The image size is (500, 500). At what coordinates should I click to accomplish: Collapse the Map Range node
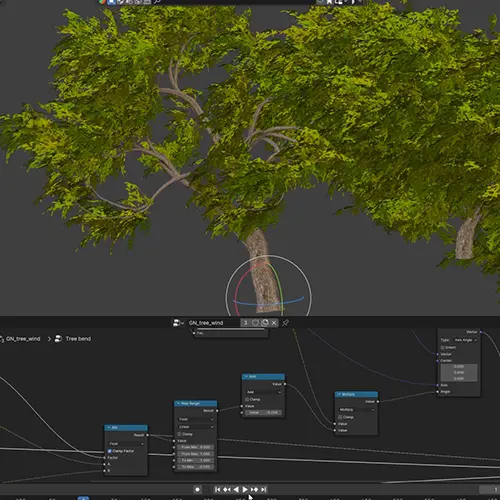(x=178, y=403)
